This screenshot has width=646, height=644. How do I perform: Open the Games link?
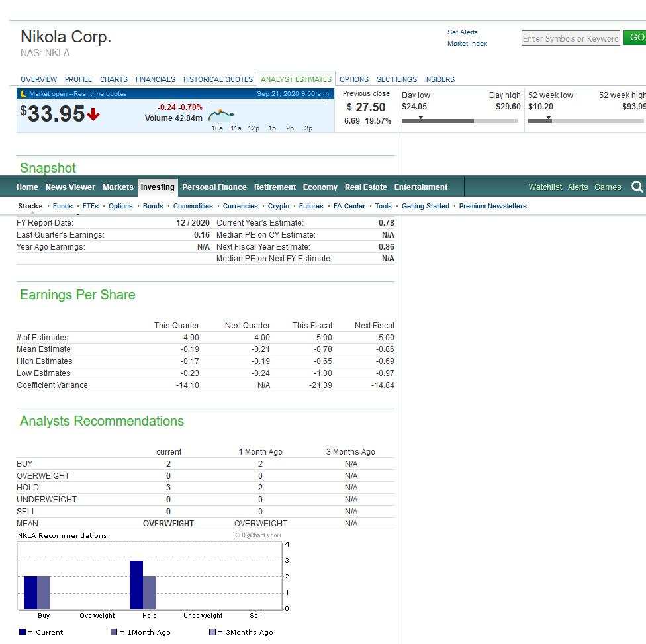(608, 187)
